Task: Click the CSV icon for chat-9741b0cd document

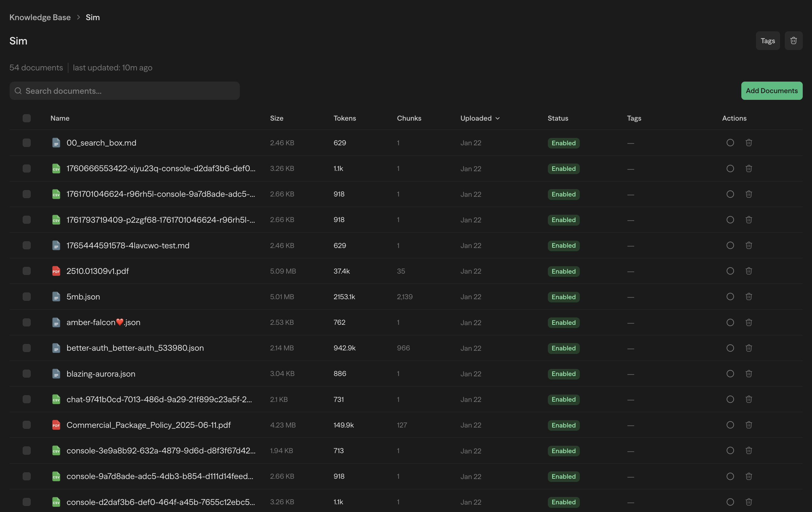Action: coord(56,399)
